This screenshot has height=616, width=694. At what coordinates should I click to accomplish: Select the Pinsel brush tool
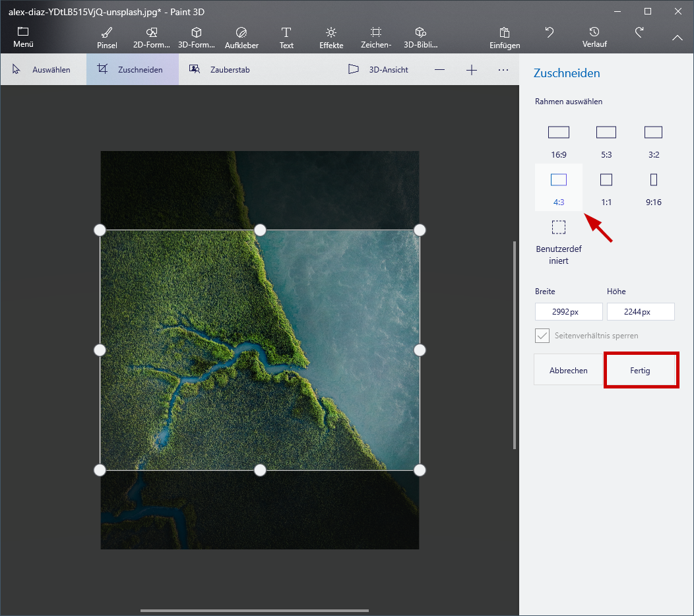106,38
